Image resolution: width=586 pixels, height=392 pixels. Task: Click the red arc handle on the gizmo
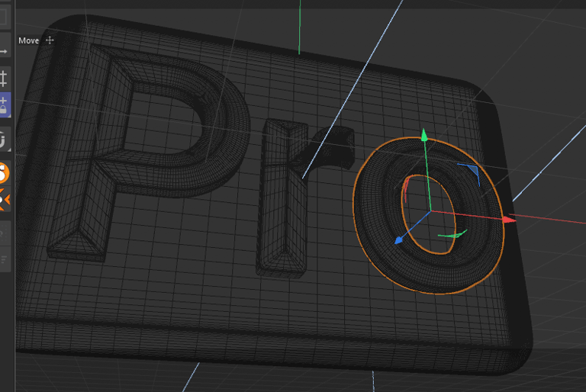click(x=406, y=190)
